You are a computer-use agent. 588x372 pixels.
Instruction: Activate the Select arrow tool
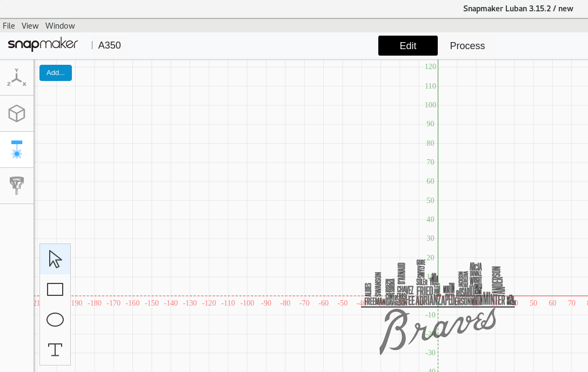point(55,259)
